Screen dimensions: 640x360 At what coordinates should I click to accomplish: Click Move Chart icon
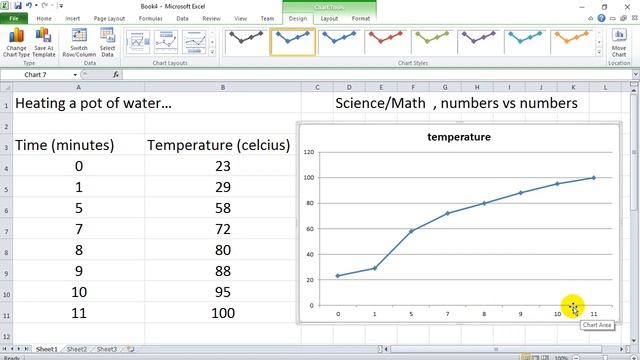click(x=619, y=42)
